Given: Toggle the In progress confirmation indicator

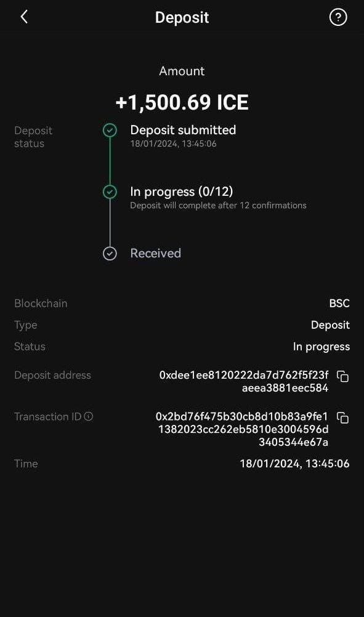Looking at the screenshot, I should click(110, 192).
